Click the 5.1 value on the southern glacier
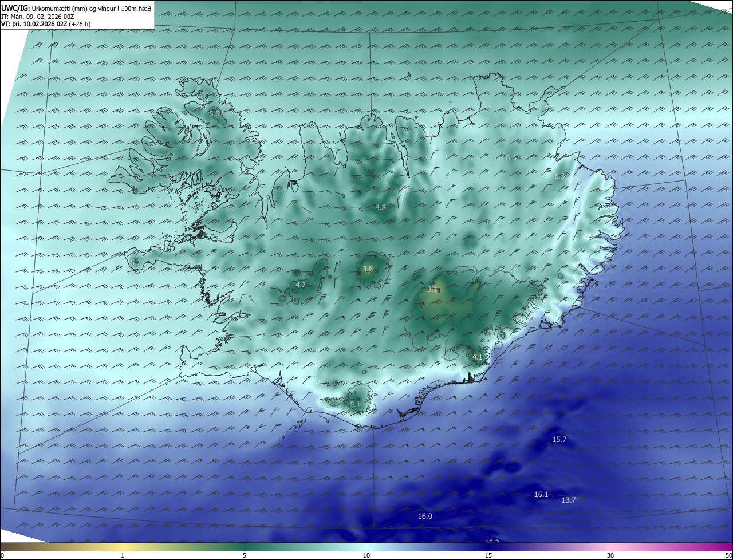 355,405
